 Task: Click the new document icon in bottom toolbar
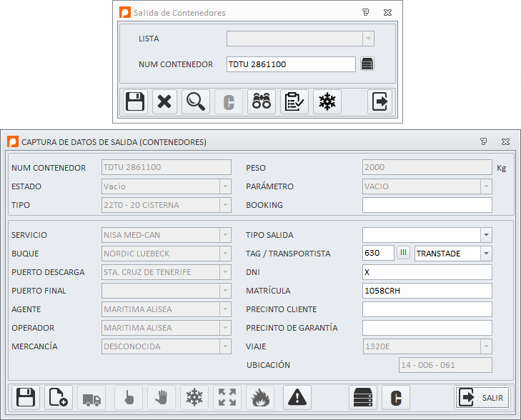(x=59, y=397)
